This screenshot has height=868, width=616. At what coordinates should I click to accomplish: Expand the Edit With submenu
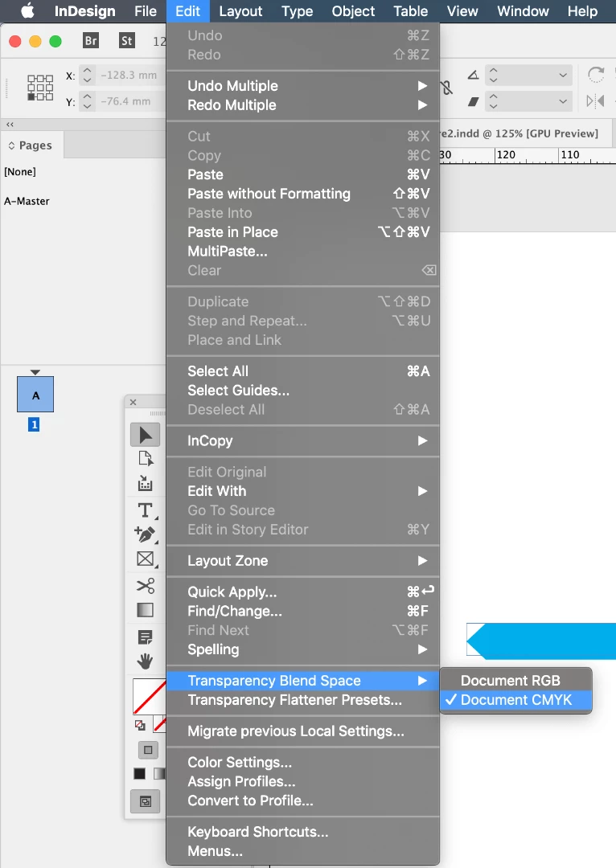point(303,491)
